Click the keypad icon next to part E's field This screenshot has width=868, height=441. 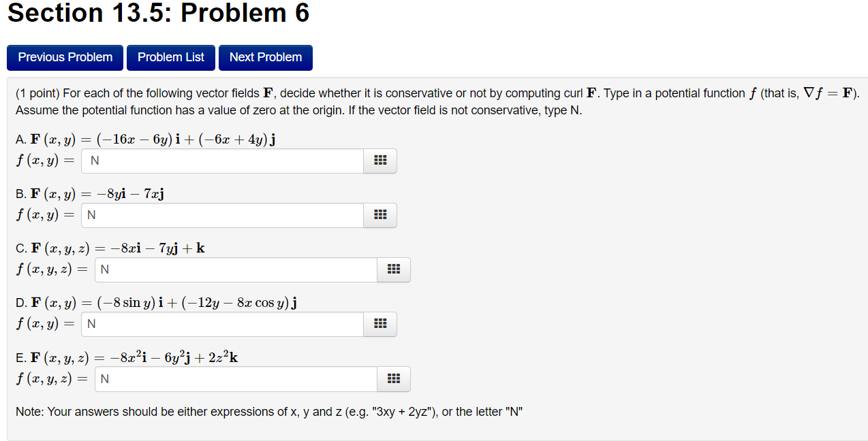393,379
